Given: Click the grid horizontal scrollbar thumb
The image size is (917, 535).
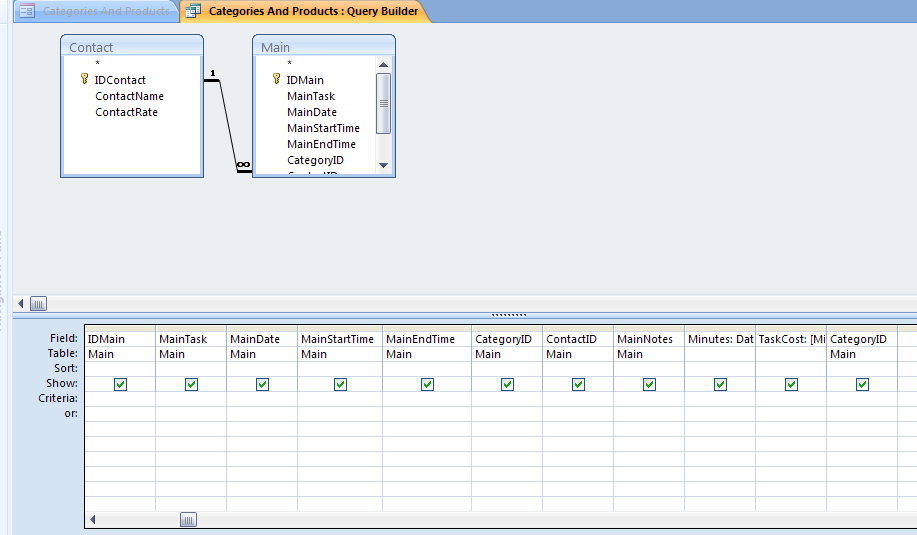Looking at the screenshot, I should (x=188, y=519).
